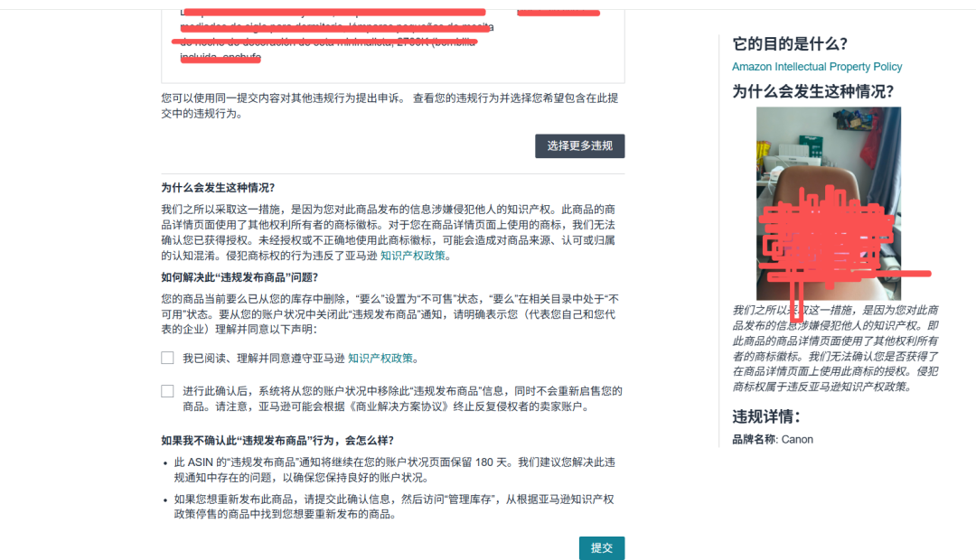This screenshot has height=560, width=976.
Task: Click the bullet about ASIN 保留 180 天
Action: click(394, 470)
